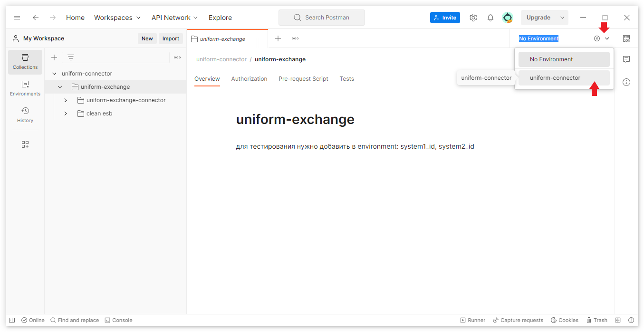The height and width of the screenshot is (332, 644).
Task: Switch to the Pre-request Script tab
Action: (x=303, y=79)
